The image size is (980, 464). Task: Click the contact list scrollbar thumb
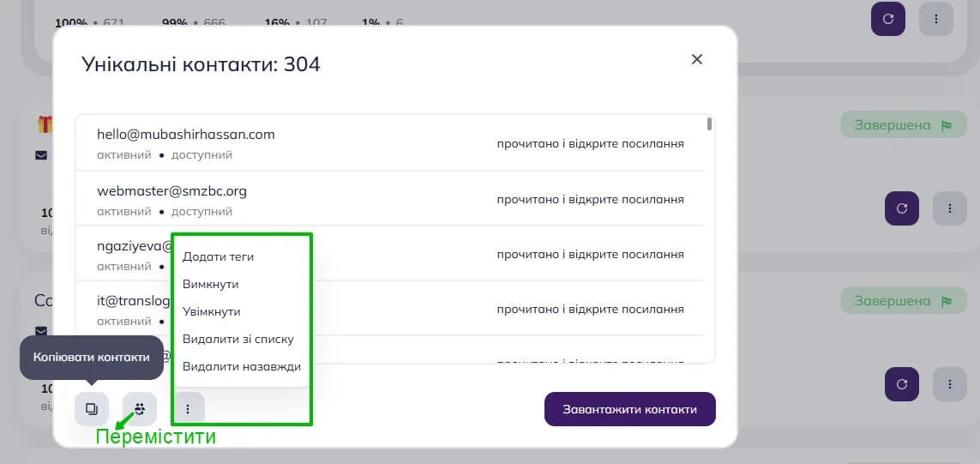pos(709,124)
